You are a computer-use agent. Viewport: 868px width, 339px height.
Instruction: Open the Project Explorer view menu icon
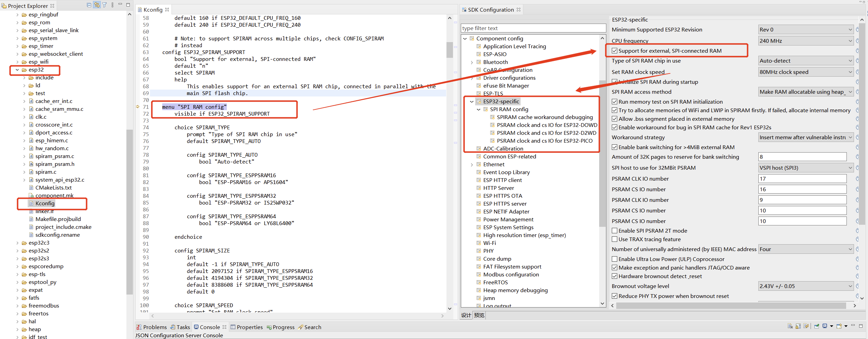[x=112, y=4]
